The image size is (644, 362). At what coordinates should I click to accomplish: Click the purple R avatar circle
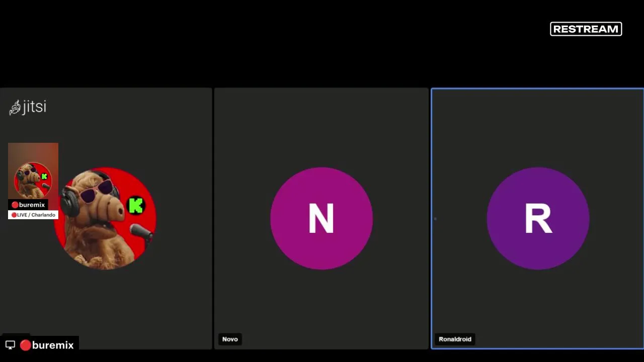[x=538, y=218]
